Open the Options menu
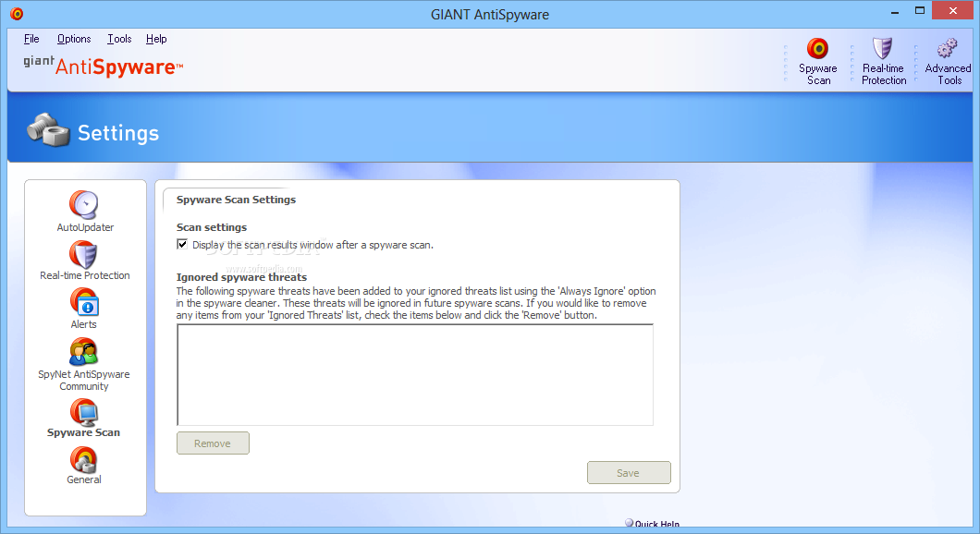Screen dimensions: 980x534 [x=74, y=39]
